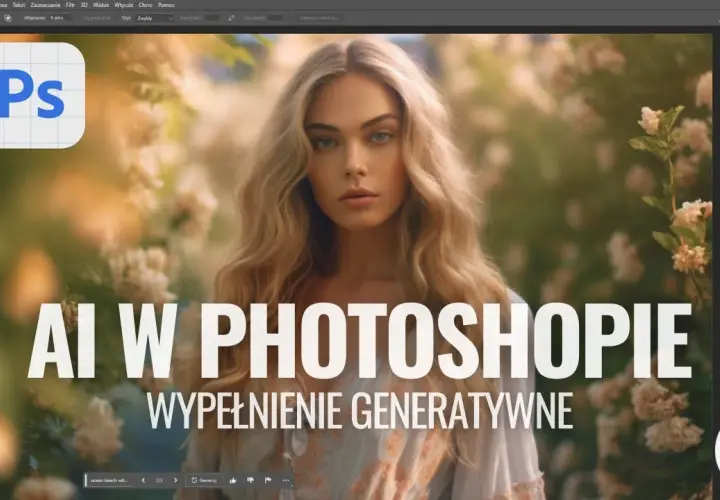Click the flag report icon
Screen dimensions: 720x500
tap(268, 480)
